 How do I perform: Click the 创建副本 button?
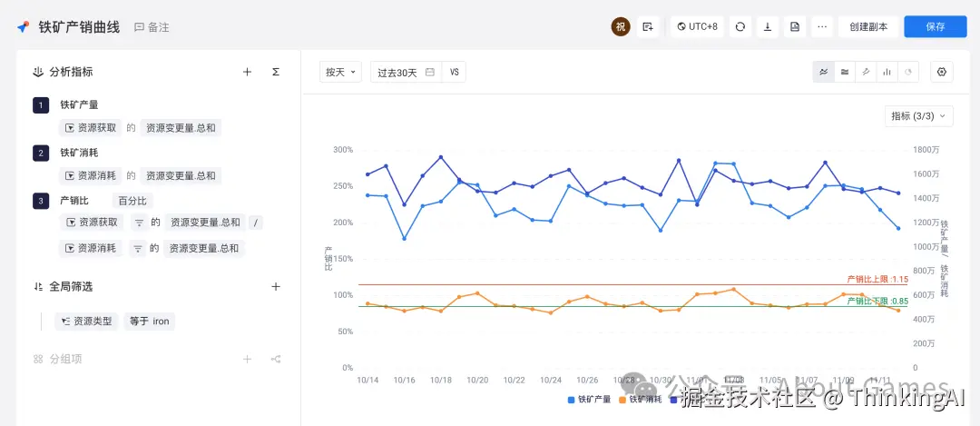coord(868,26)
